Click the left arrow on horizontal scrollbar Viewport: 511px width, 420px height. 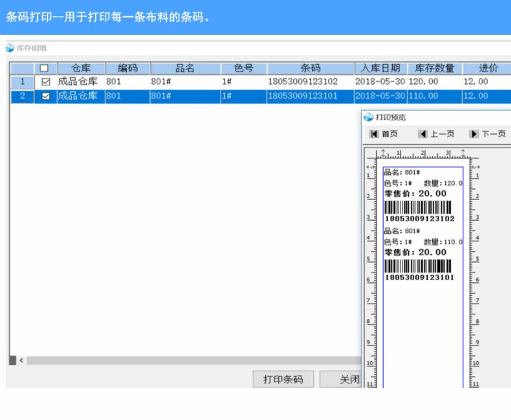click(21, 360)
